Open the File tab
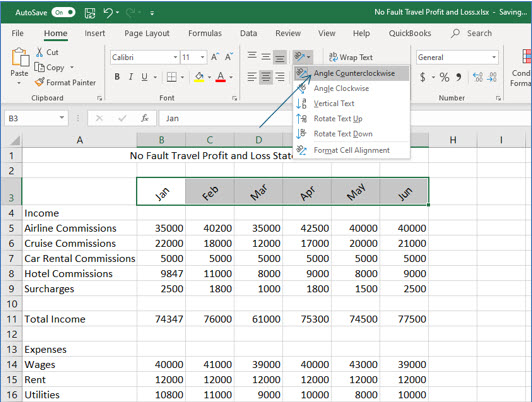Image resolution: width=532 pixels, height=402 pixels. point(17,33)
